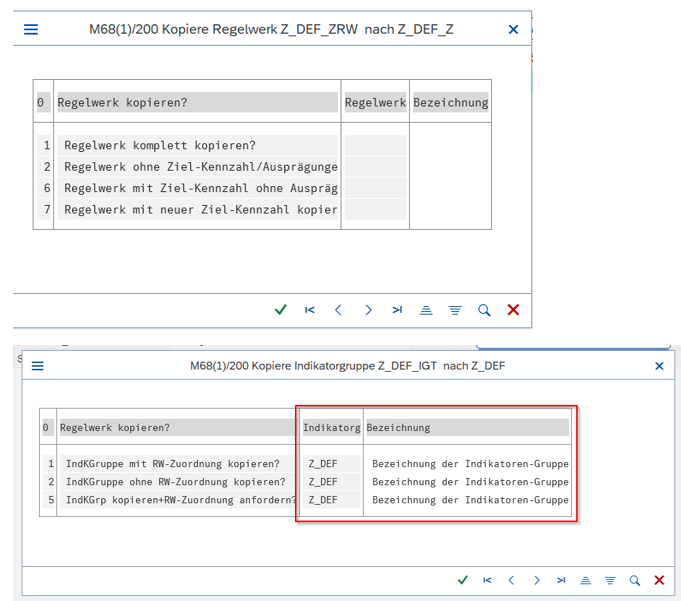This screenshot has height=601, width=681.
Task: Click empty Regelwerk field in row 1
Action: 375,145
